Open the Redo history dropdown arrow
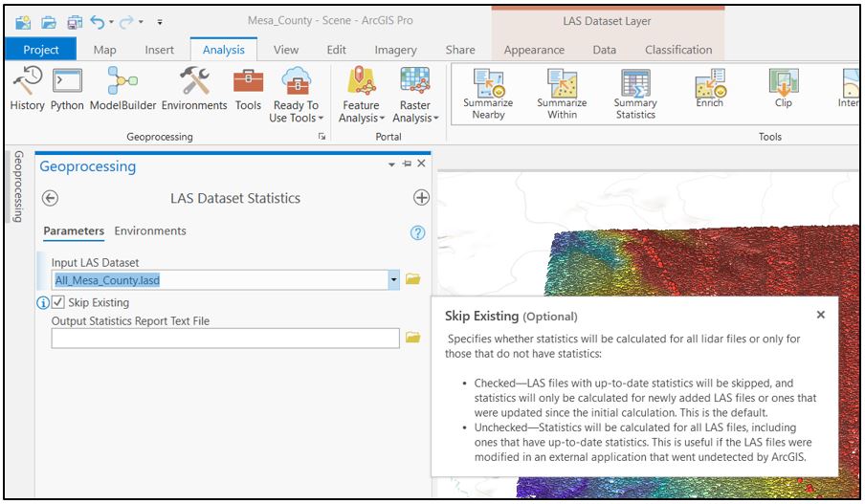 (141, 22)
